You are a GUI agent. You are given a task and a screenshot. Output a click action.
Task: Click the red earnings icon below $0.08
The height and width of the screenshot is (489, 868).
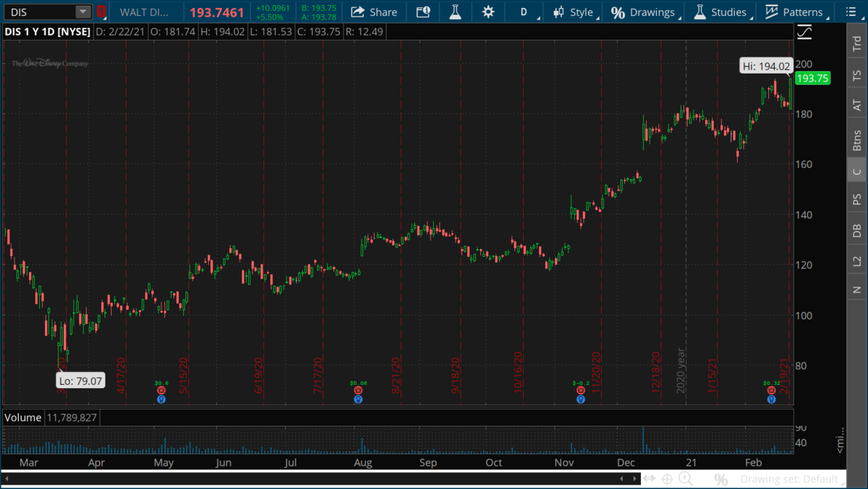pyautogui.click(x=358, y=390)
